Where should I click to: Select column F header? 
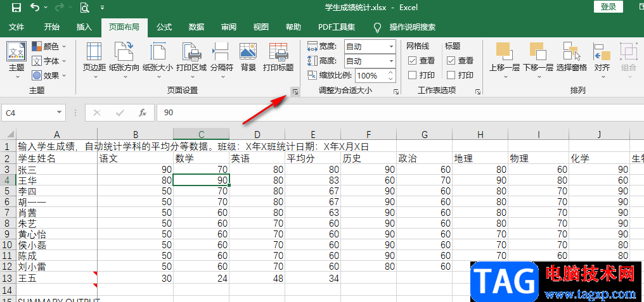[x=368, y=134]
